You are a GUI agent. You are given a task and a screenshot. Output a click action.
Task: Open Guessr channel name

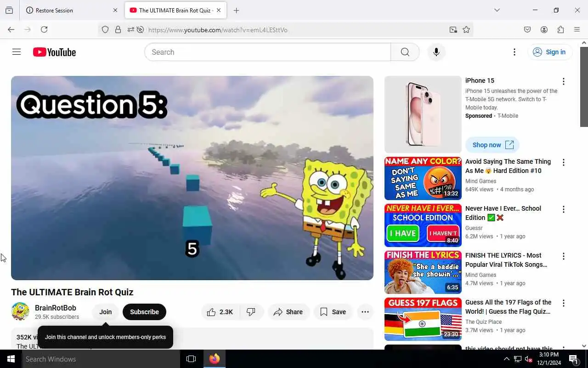474,228
